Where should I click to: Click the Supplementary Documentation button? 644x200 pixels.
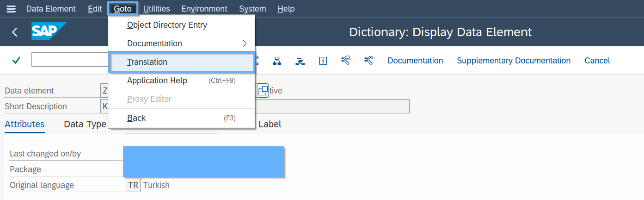click(x=514, y=61)
